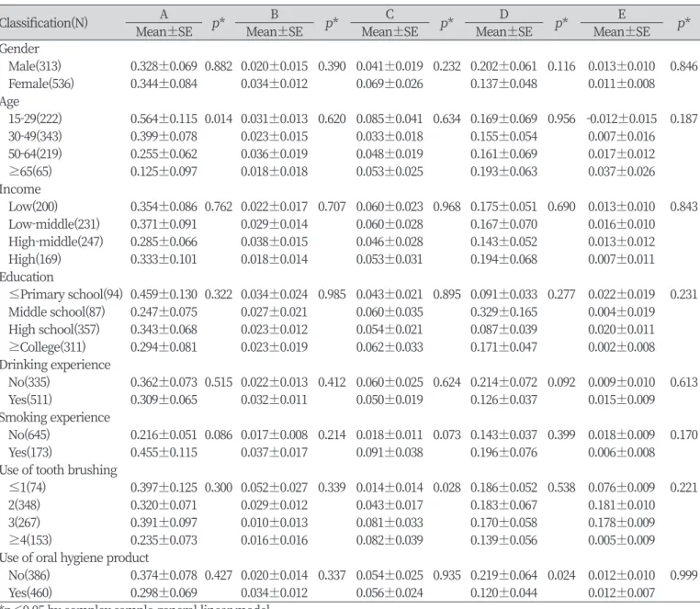The height and width of the screenshot is (609, 700).
Task: Click the Education p-value 0.985
Action: 332,294
